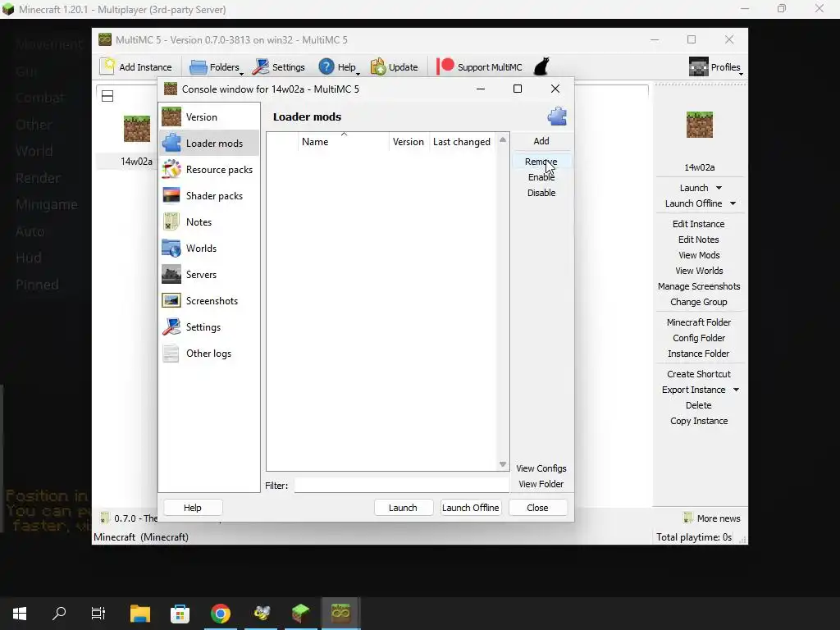Viewport: 840px width, 630px height.
Task: Click the Help question mark icon
Action: 326,66
